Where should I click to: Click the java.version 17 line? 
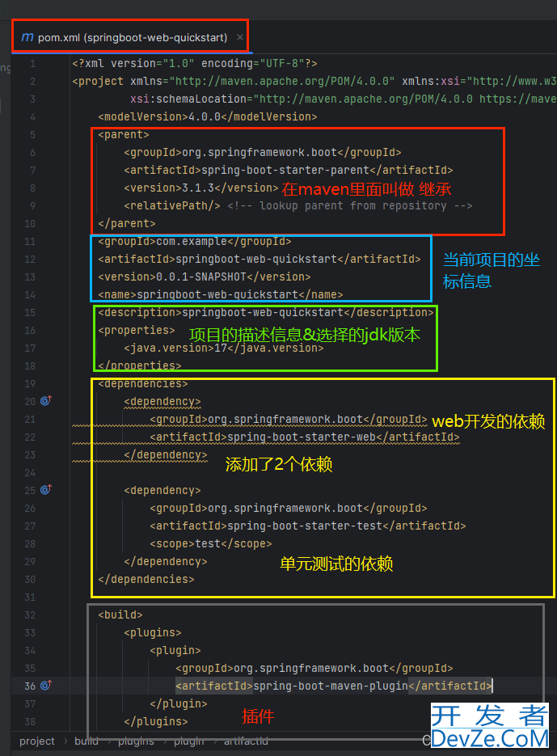(224, 348)
